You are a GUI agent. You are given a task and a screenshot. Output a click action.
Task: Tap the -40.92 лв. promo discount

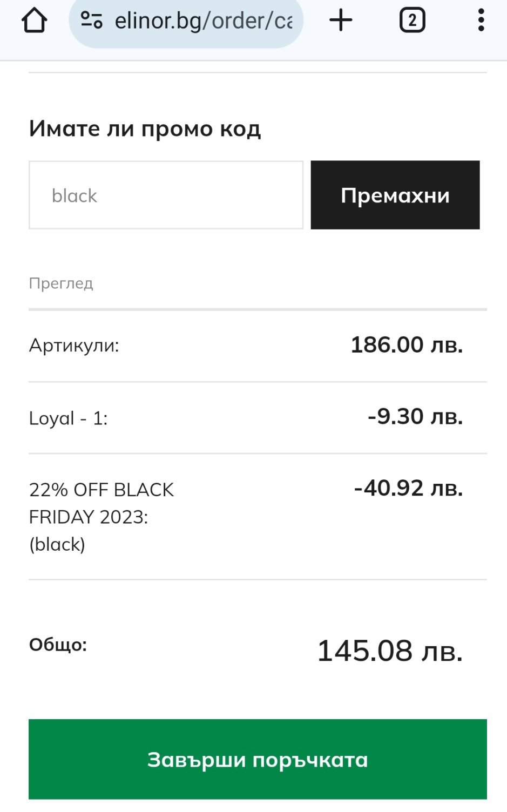(x=408, y=488)
